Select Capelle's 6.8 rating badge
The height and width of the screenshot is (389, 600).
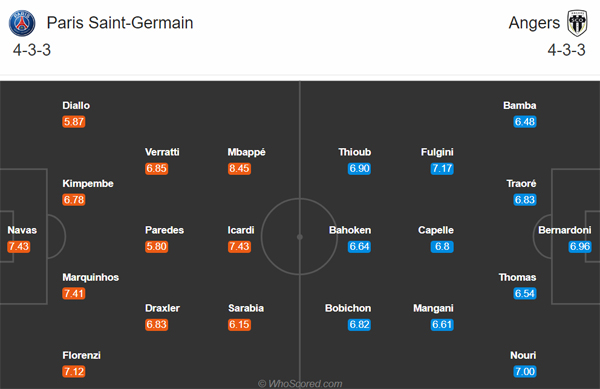tap(442, 246)
